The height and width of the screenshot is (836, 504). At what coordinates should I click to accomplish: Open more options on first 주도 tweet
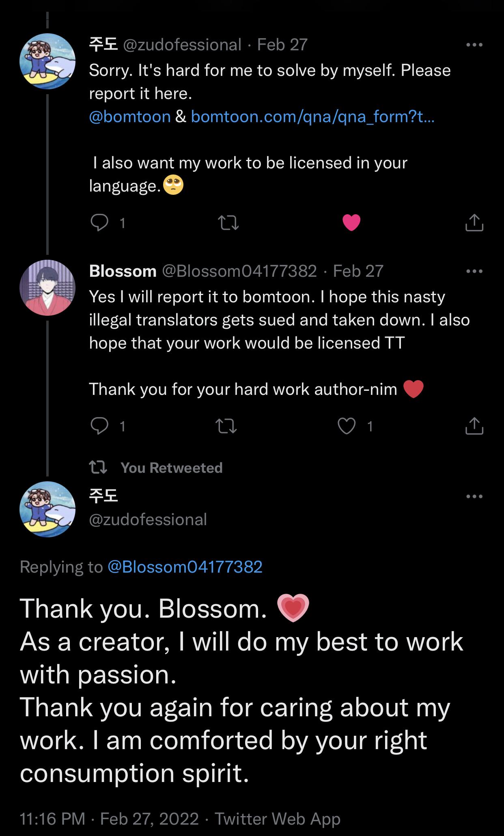[474, 45]
